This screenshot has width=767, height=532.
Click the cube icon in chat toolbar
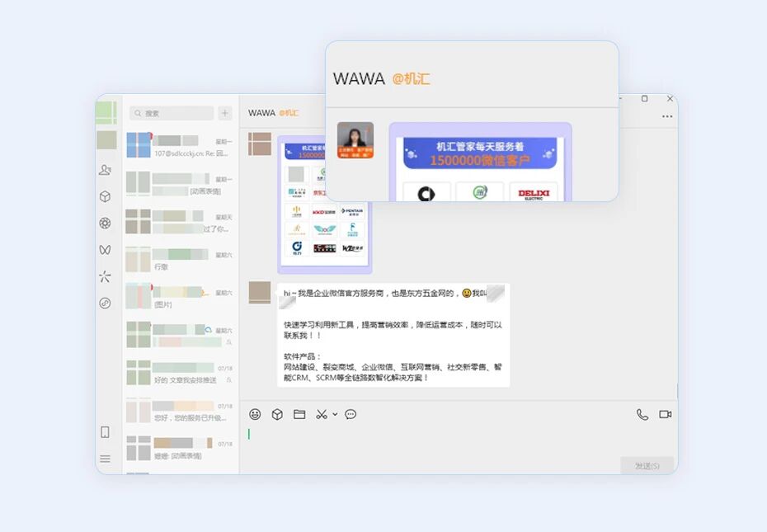click(277, 415)
